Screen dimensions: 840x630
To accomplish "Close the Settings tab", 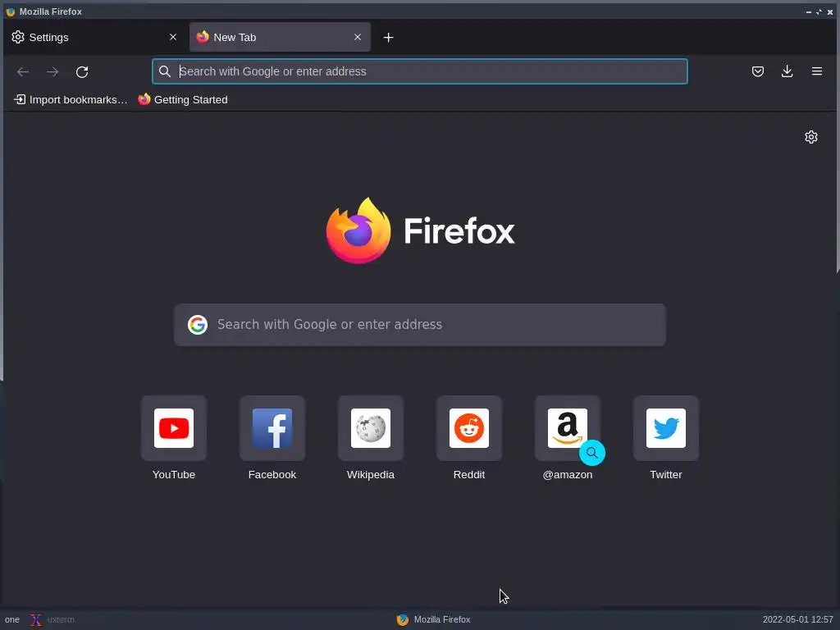I will (173, 37).
